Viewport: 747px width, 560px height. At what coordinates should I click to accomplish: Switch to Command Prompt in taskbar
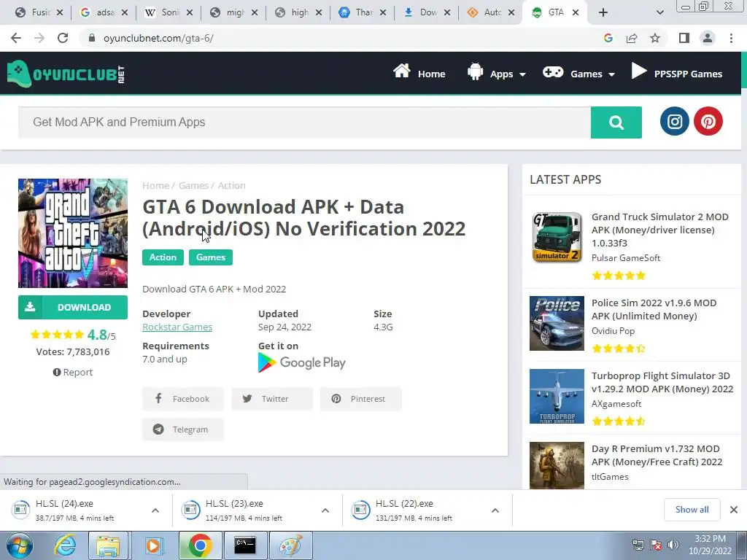(x=245, y=545)
